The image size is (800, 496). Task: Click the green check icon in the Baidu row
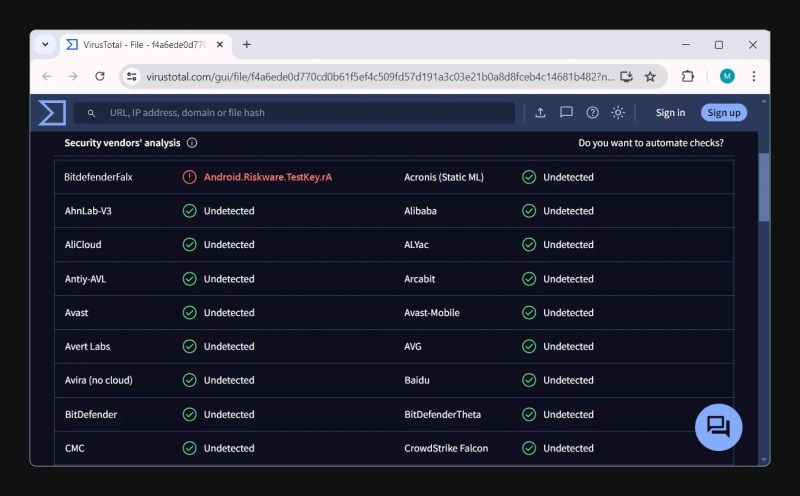click(529, 380)
